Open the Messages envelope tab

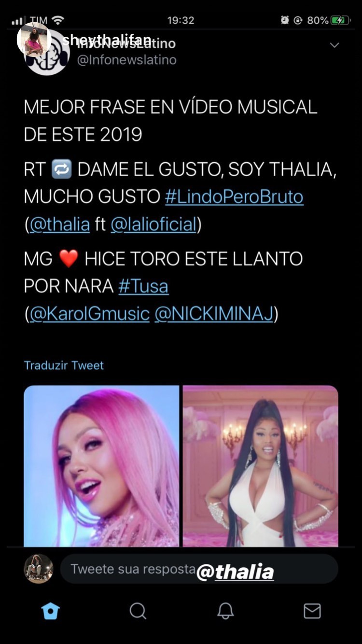pos(312,611)
